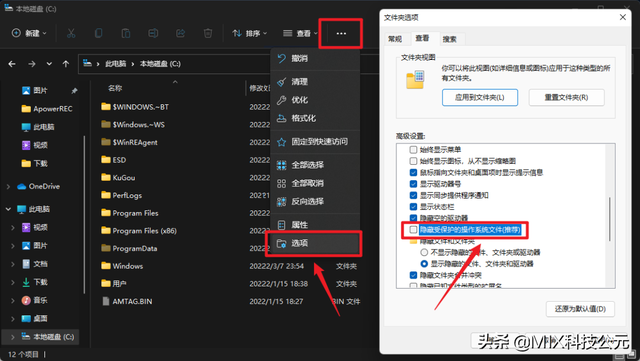Switch to the 查看 tab in Folder Options

point(422,38)
